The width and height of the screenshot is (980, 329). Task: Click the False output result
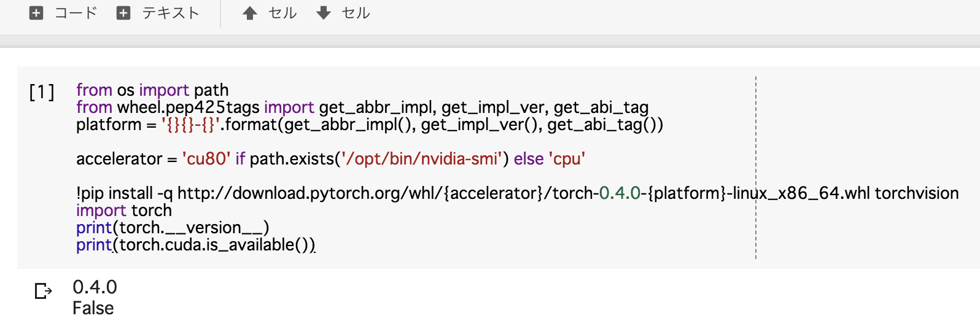[x=93, y=308]
